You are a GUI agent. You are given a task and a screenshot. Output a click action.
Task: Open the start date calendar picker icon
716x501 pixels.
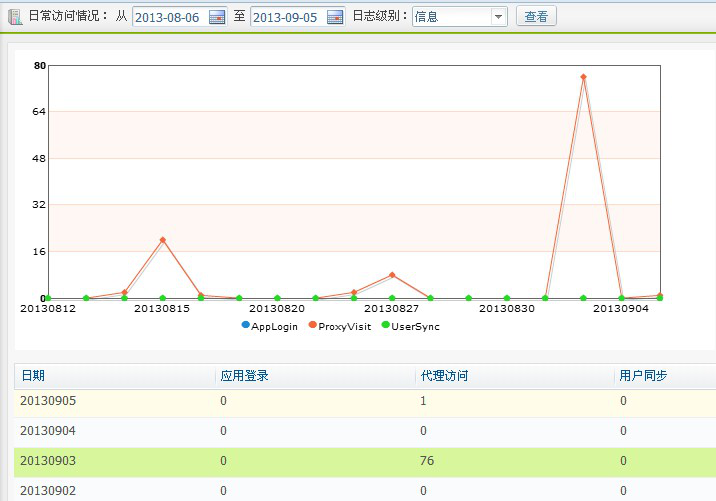(x=217, y=17)
